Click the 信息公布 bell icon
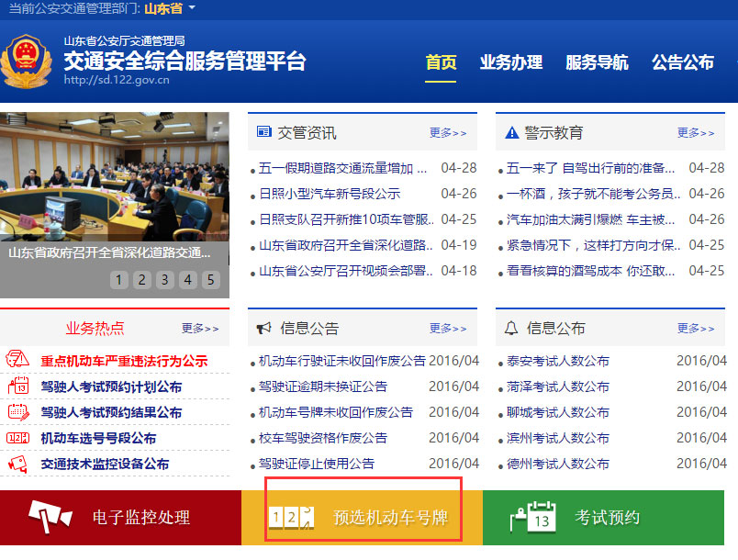738x560 pixels. coord(511,328)
